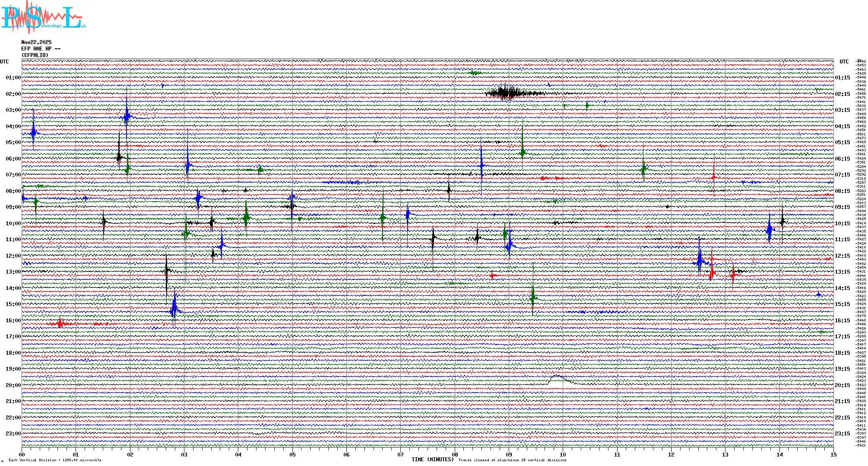This screenshot has width=868, height=466.
Task: Click the 07:15 time label on right
Action: 842,175
